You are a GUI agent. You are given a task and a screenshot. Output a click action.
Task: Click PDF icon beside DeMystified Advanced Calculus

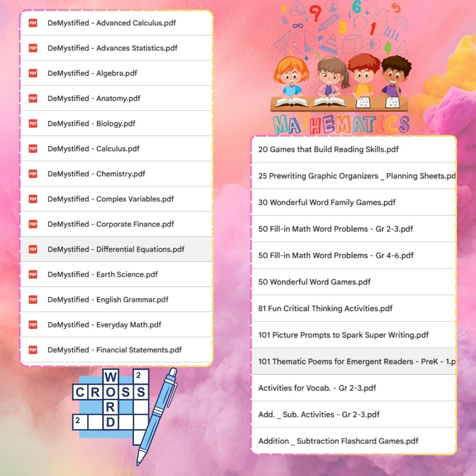pyautogui.click(x=33, y=23)
